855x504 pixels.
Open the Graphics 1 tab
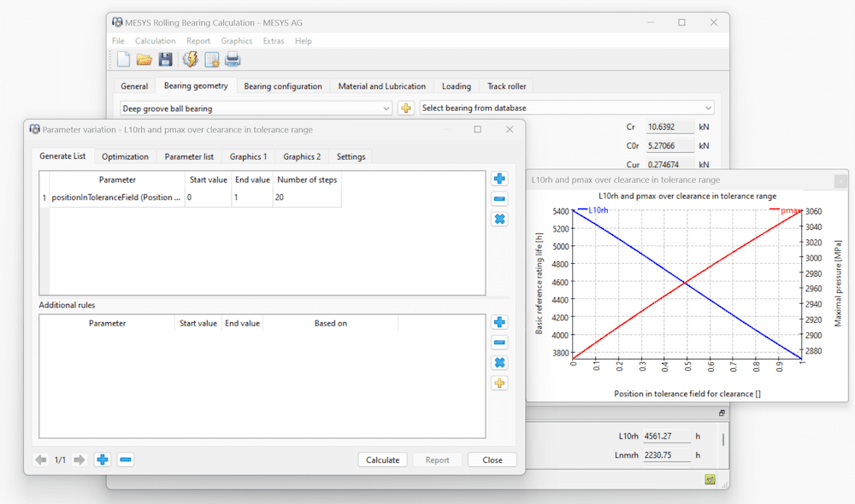(x=248, y=156)
